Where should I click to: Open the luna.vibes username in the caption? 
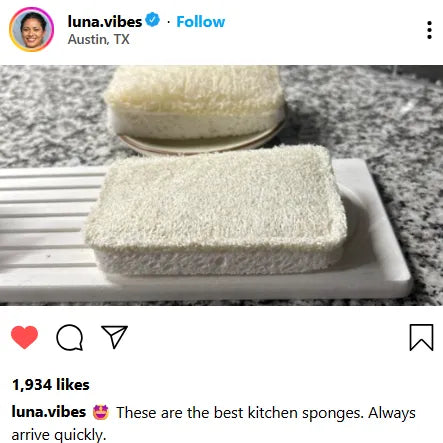[x=49, y=412]
